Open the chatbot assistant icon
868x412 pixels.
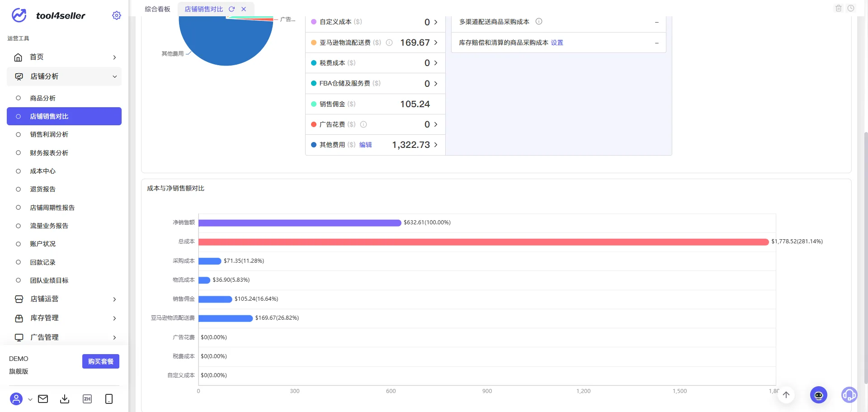[819, 395]
